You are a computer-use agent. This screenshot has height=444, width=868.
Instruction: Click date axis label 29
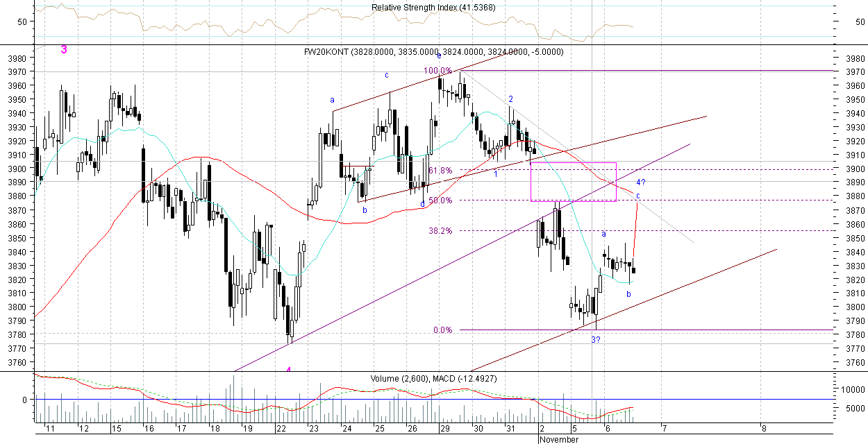tap(444, 429)
